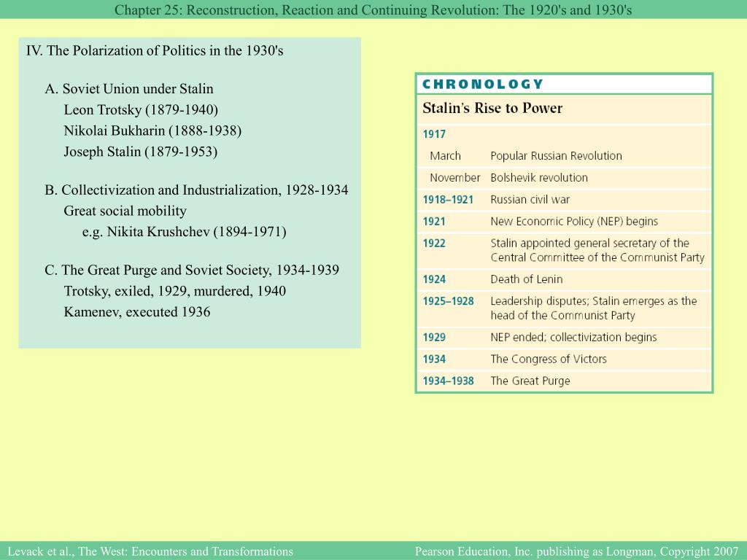Select 'NEP ended; collectivization begins' entry
Viewport: 747px width, 560px height.
[x=573, y=338]
